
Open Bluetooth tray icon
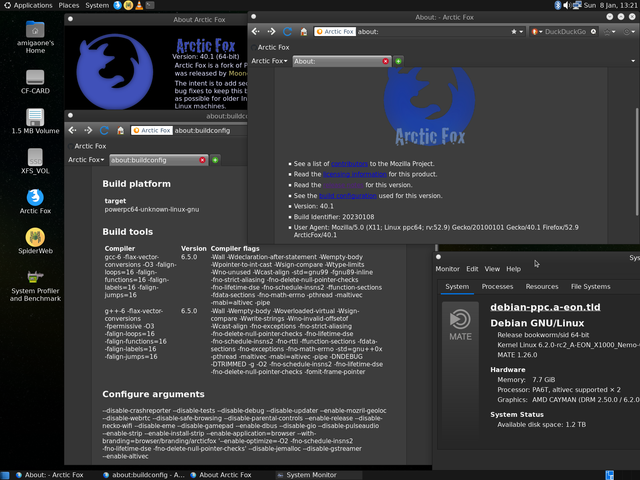pyautogui.click(x=558, y=5)
